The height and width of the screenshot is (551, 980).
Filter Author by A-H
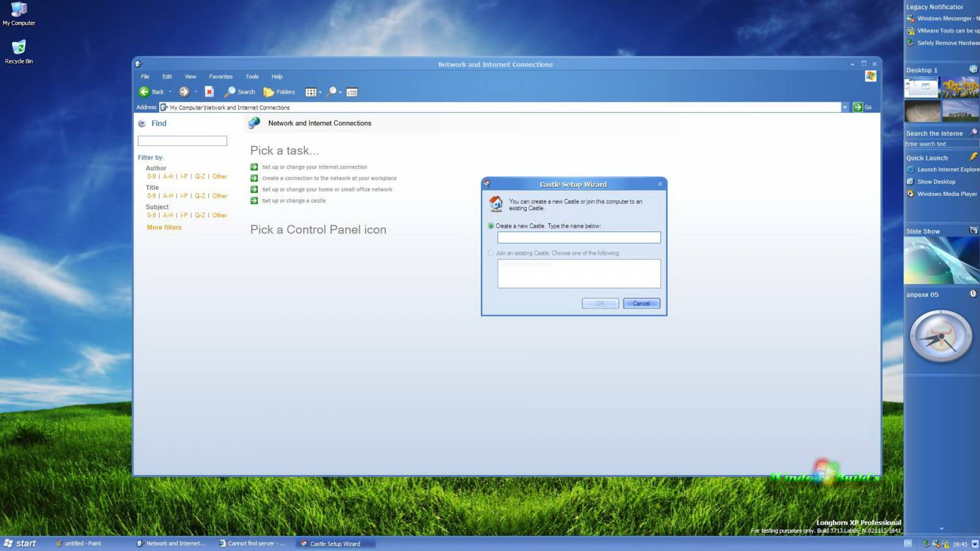[x=168, y=176]
